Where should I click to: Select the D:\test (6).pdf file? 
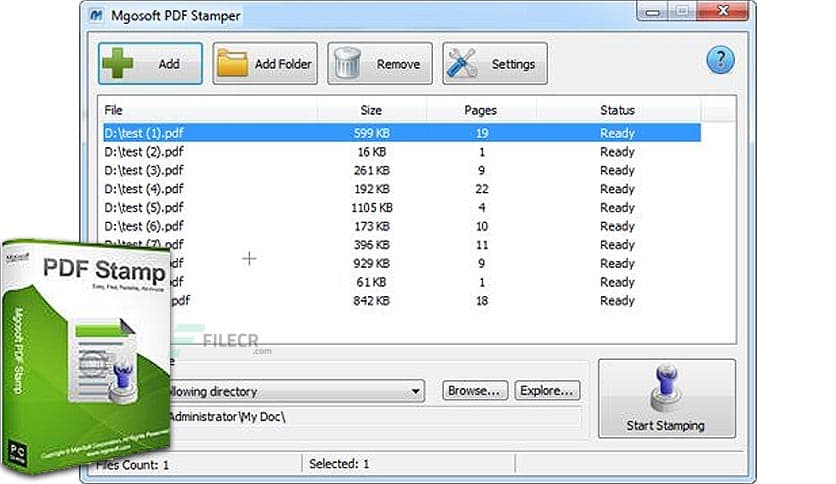tap(144, 227)
